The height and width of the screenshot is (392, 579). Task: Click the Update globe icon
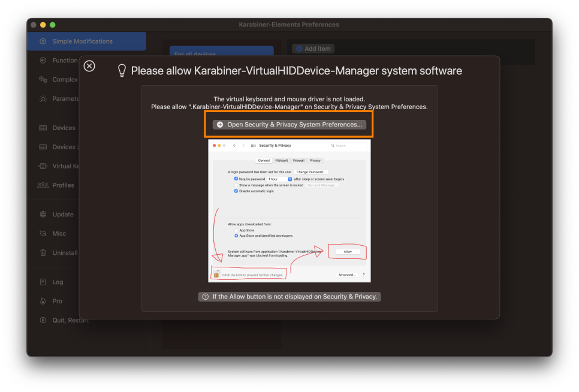point(43,215)
